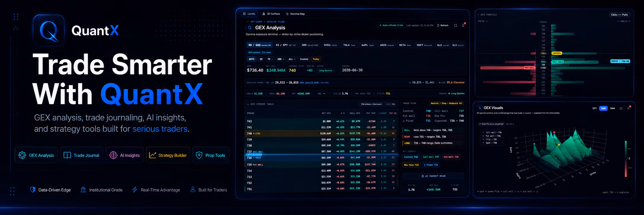This screenshot has height=215, width=644.
Task: Expand the 70 dropdown
Action: (x=270, y=59)
